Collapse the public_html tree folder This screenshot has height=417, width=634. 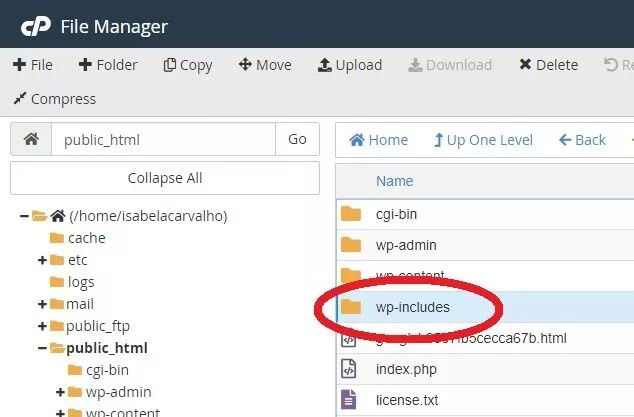click(x=43, y=348)
